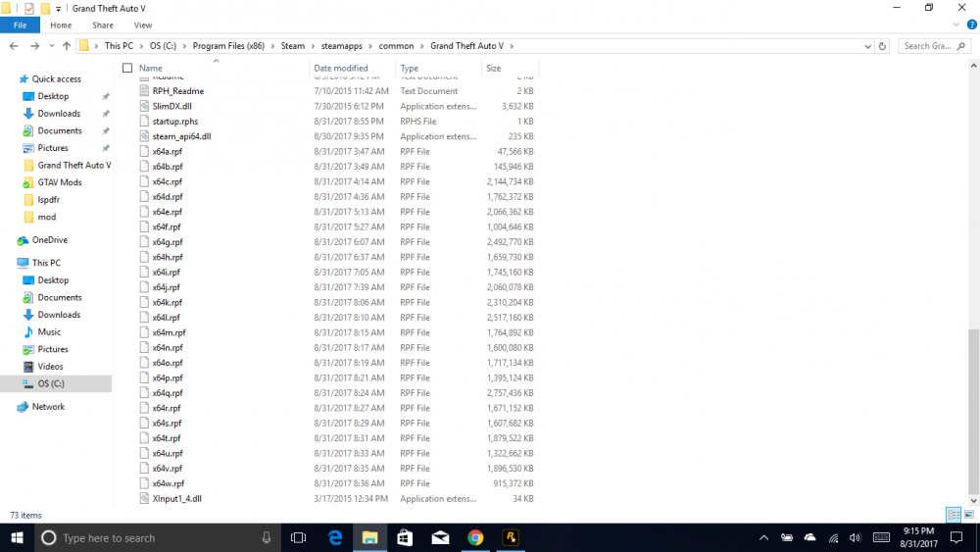980x552 pixels.
Task: Go back to previous folder
Action: tap(14, 46)
